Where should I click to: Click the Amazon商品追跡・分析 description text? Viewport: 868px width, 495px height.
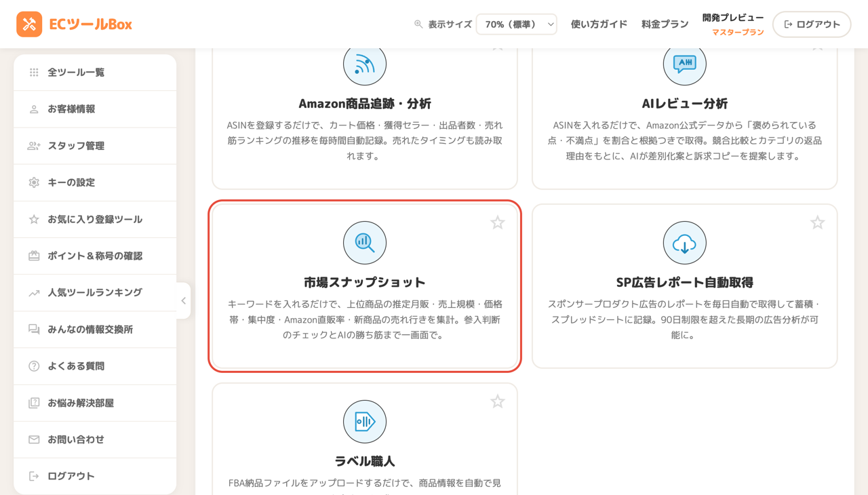365,140
